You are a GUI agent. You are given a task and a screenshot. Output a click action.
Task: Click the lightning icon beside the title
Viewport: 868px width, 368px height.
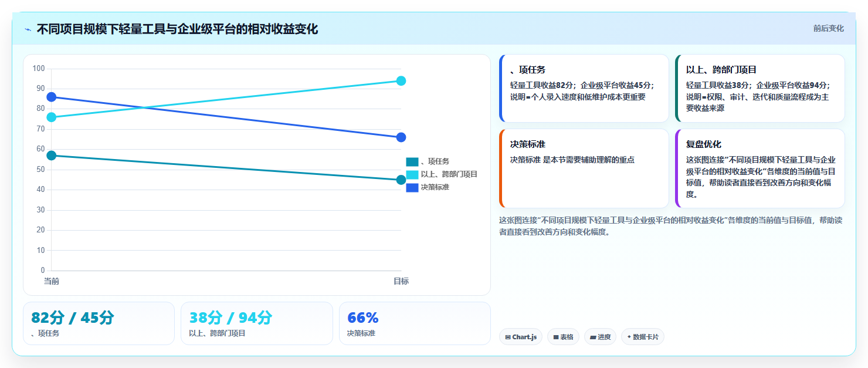pyautogui.click(x=28, y=29)
